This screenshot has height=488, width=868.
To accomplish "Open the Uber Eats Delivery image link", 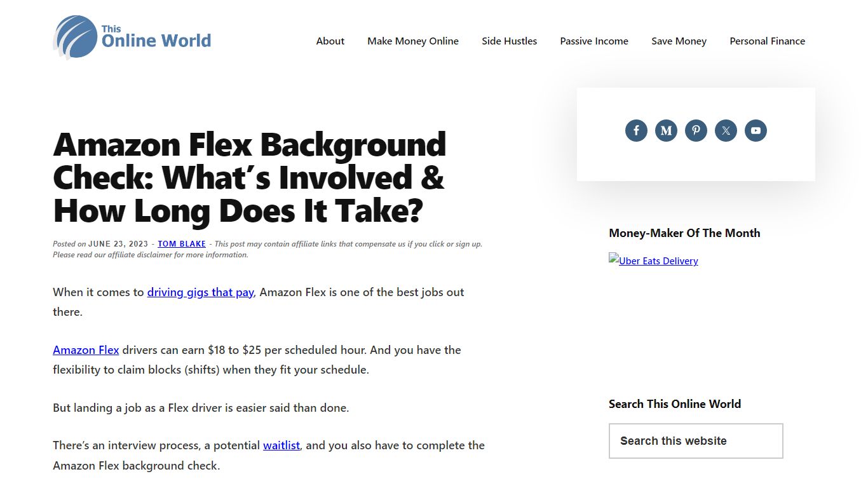I will 653,260.
